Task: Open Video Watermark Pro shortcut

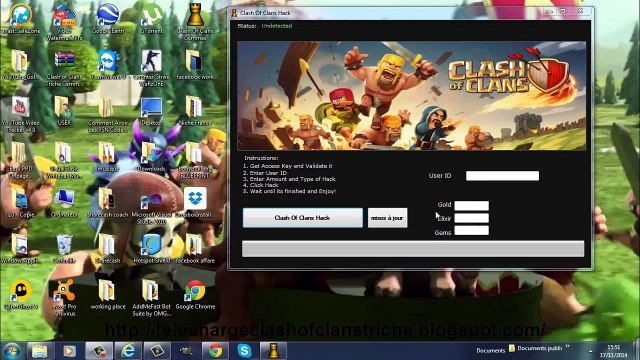Action: click(x=64, y=22)
